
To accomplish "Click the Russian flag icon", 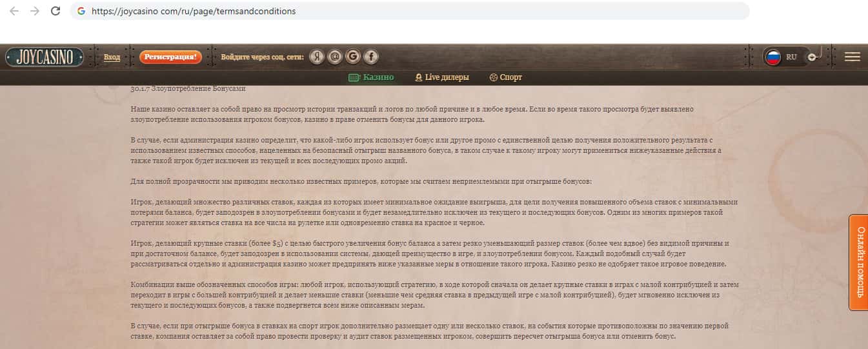I will click(x=773, y=57).
